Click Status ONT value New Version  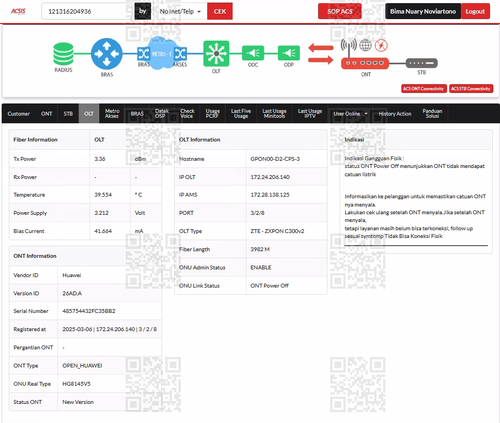[78, 402]
